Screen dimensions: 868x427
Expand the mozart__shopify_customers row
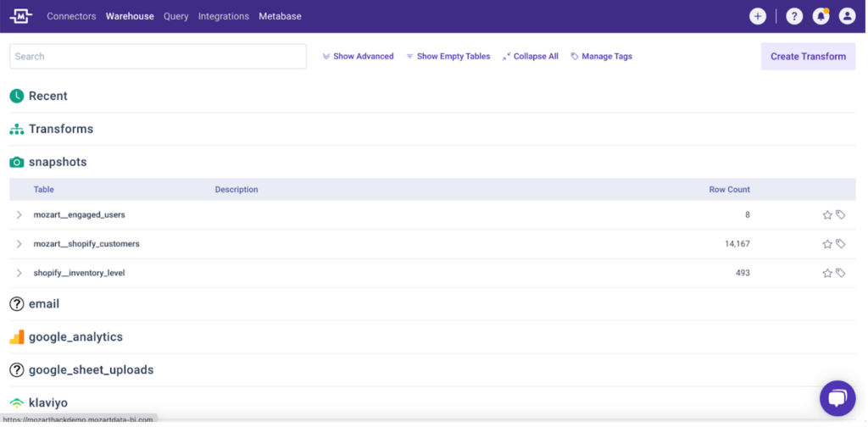(x=19, y=244)
